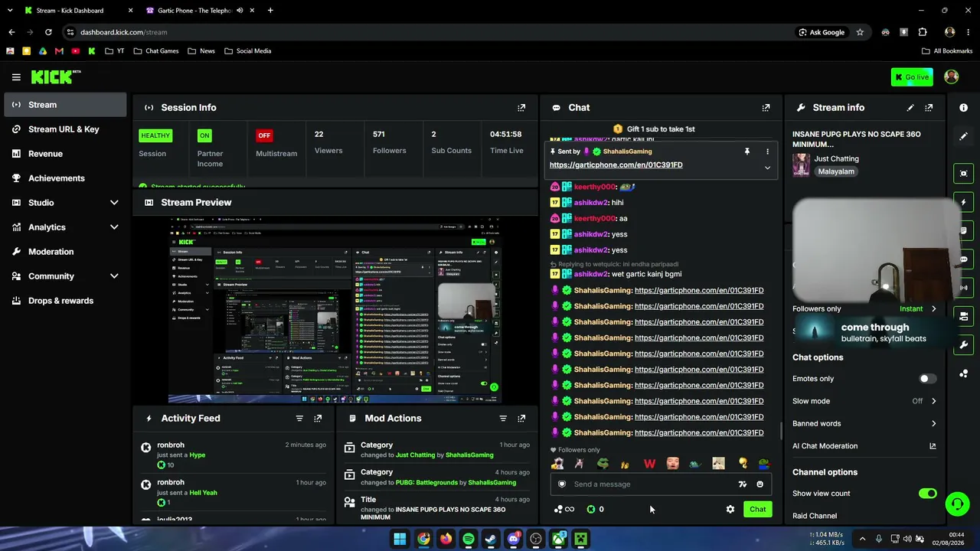Toggle the Show view count switch

click(x=927, y=494)
